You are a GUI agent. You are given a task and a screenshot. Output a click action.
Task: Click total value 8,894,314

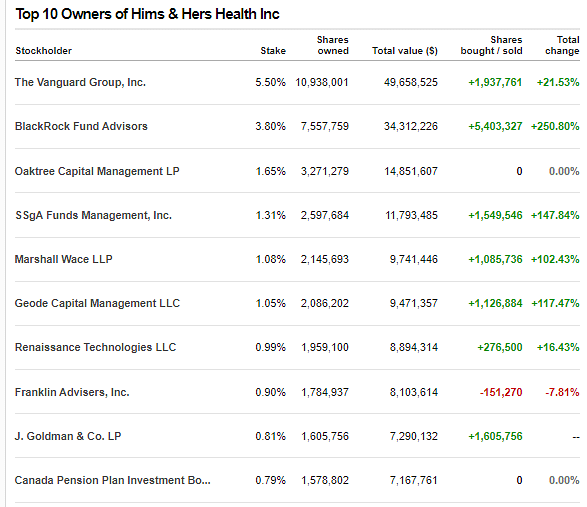(414, 347)
